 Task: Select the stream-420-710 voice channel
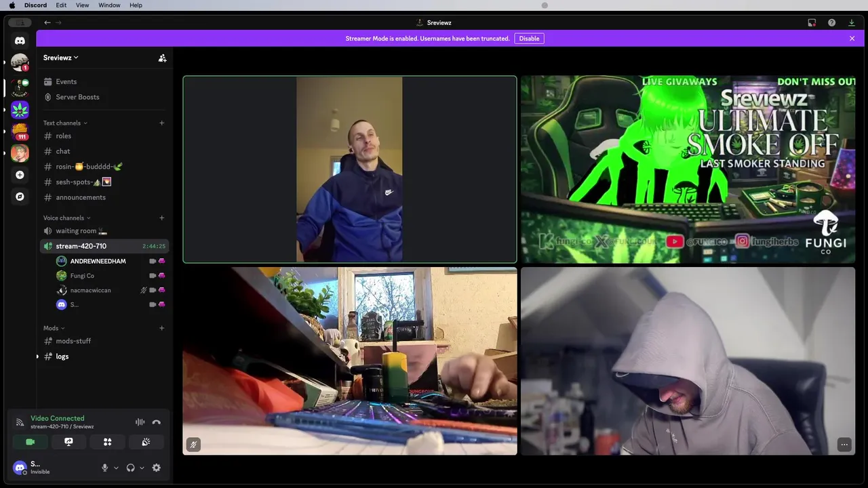pyautogui.click(x=104, y=246)
